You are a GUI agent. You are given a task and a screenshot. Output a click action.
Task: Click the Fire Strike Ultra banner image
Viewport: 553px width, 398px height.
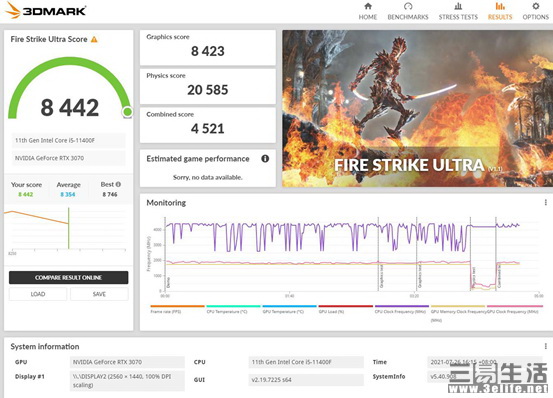(x=418, y=108)
